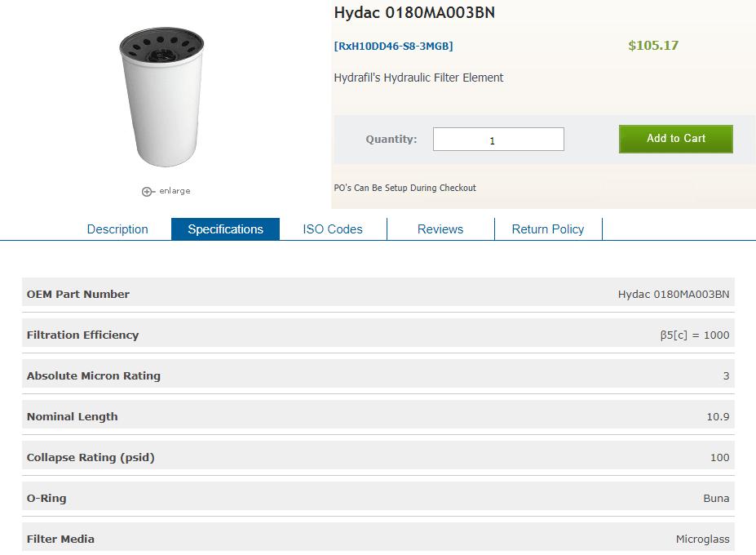Click the Absolute Micron Rating label
This screenshot has height=555, width=756.
(94, 375)
